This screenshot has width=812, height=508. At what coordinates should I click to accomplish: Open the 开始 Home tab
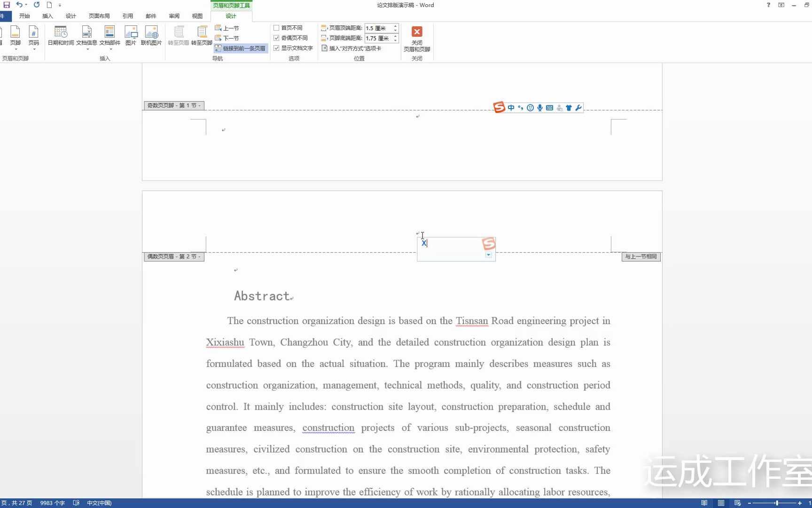tap(24, 16)
